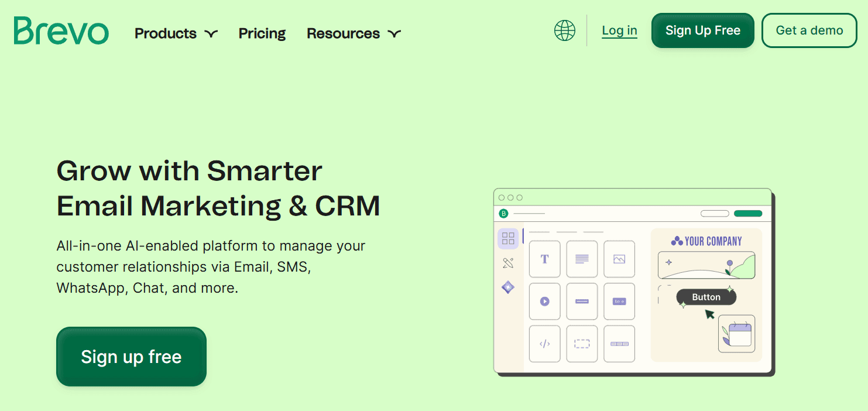Expand the Products menu
The width and height of the screenshot is (868, 411).
coord(176,33)
